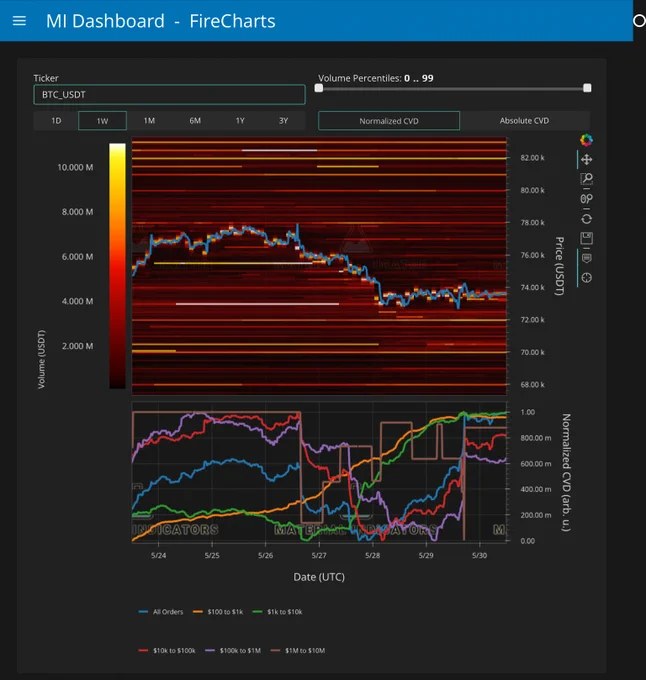Toggle the Crosshair tool

[x=586, y=278]
